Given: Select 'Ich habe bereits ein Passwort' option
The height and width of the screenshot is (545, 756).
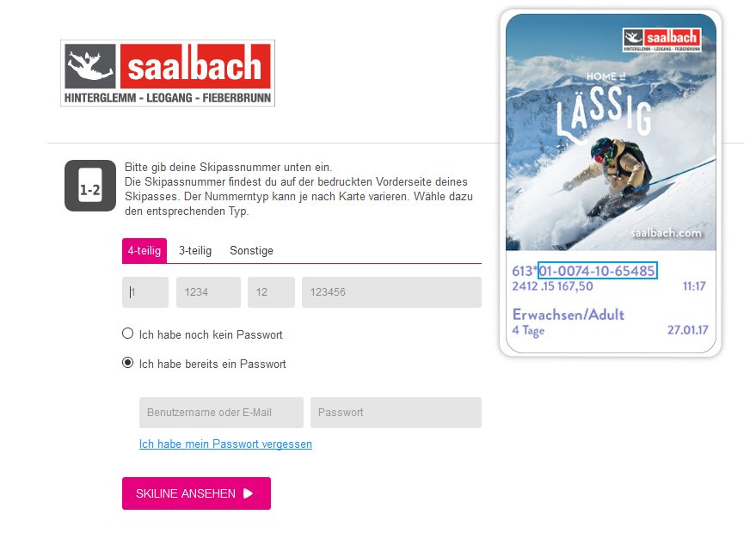Looking at the screenshot, I should point(128,363).
